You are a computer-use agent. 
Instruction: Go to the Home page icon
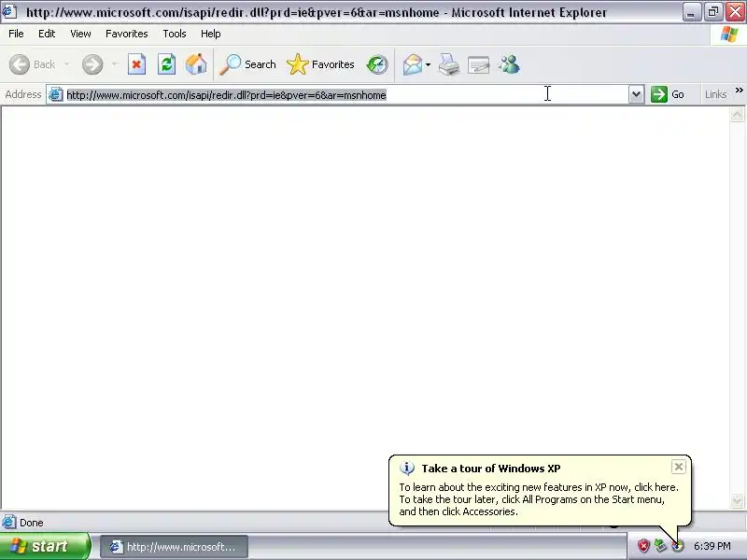[196, 64]
